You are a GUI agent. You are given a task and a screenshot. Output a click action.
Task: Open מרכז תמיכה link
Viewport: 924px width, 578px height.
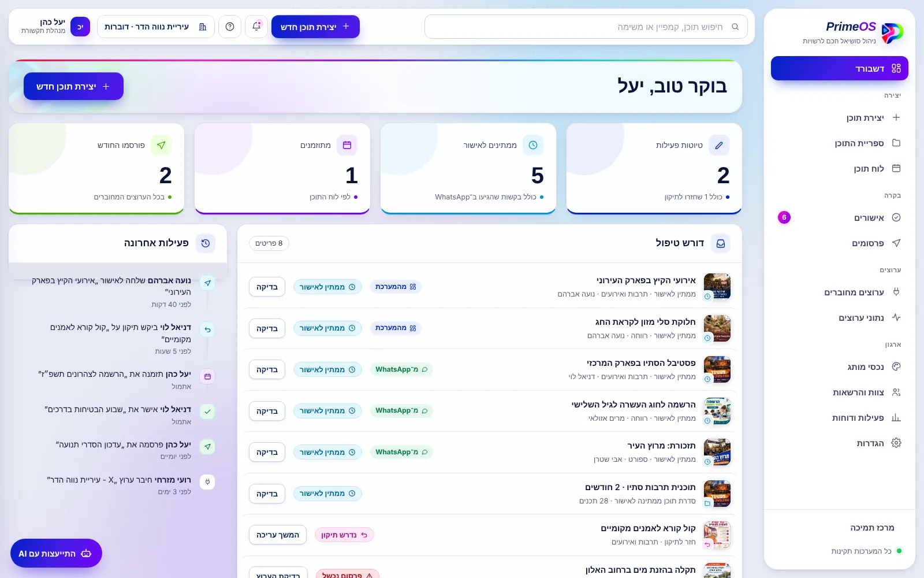point(872,528)
